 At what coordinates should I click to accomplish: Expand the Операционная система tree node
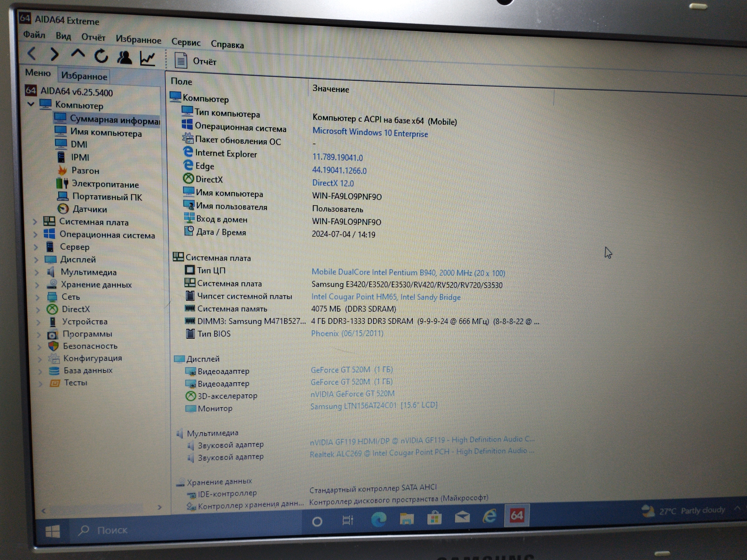(35, 234)
